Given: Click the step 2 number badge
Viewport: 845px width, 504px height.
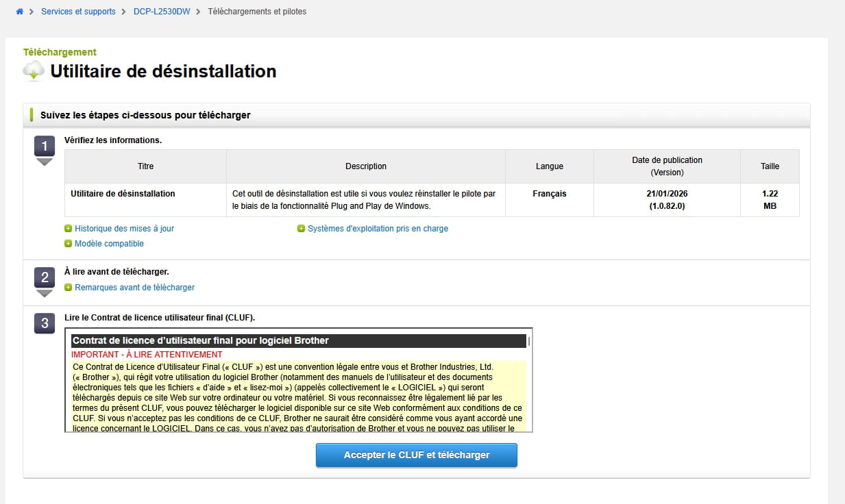Looking at the screenshot, I should [45, 277].
